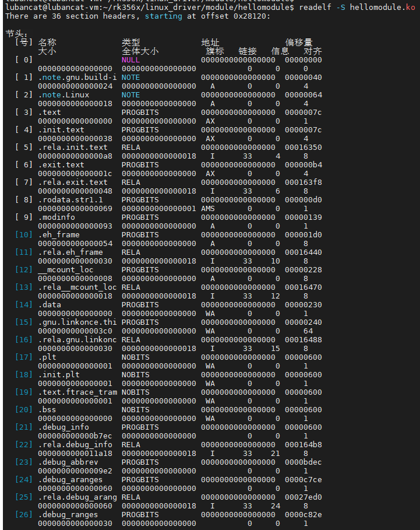Click the alignment value 64

[308, 331]
